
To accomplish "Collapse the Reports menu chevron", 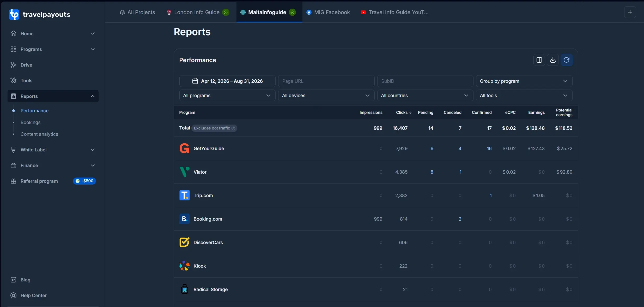I will coord(93,96).
